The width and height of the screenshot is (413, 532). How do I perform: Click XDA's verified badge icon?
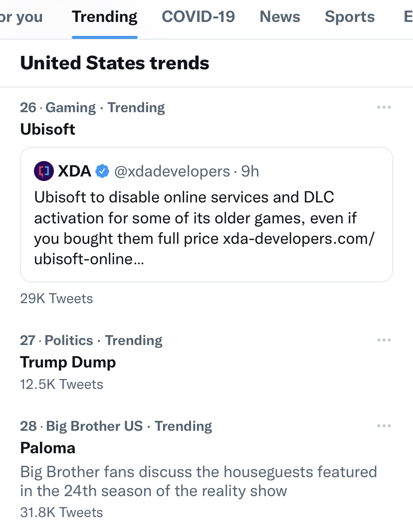102,171
